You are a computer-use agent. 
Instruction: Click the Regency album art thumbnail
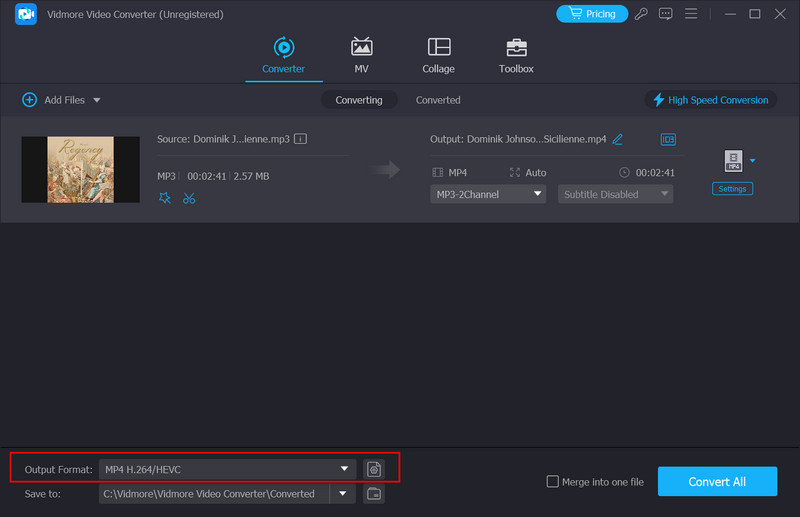(80, 169)
